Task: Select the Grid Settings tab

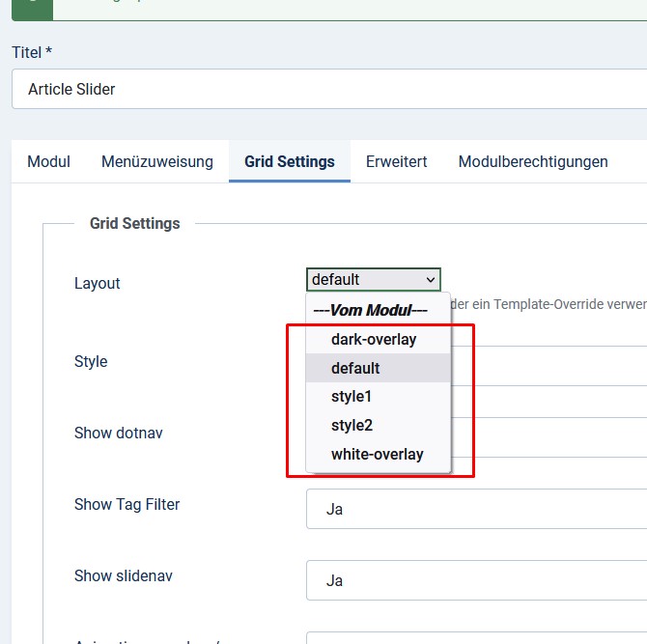Action: point(290,161)
